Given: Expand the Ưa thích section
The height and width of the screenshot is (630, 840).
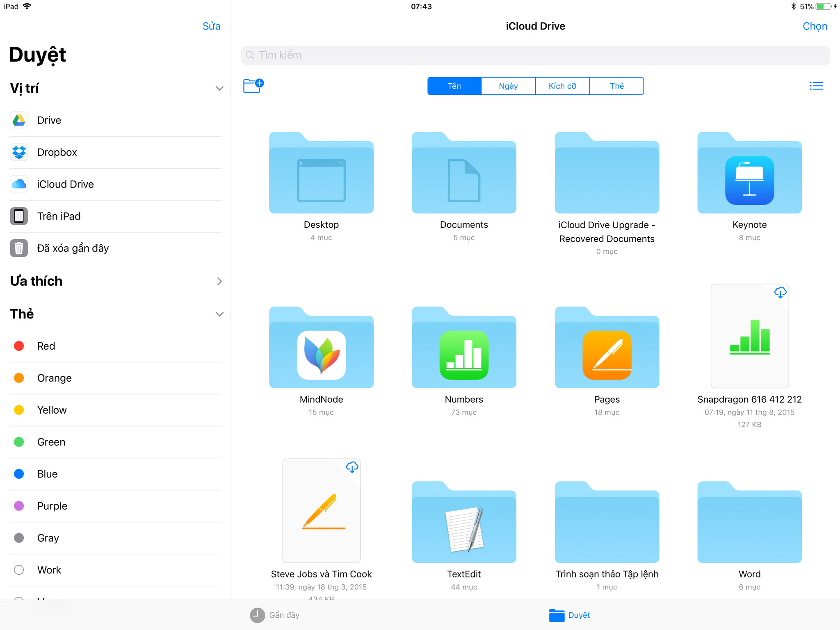Looking at the screenshot, I should click(219, 281).
